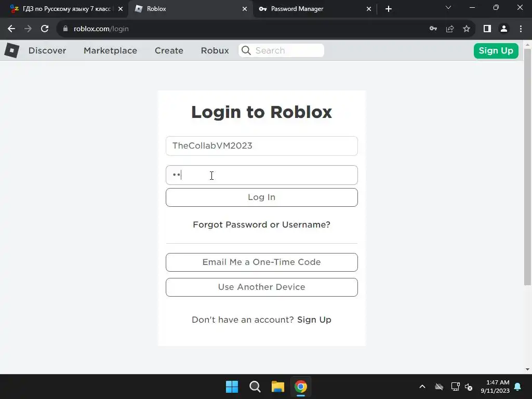Open File Explorer from taskbar

[x=278, y=387]
